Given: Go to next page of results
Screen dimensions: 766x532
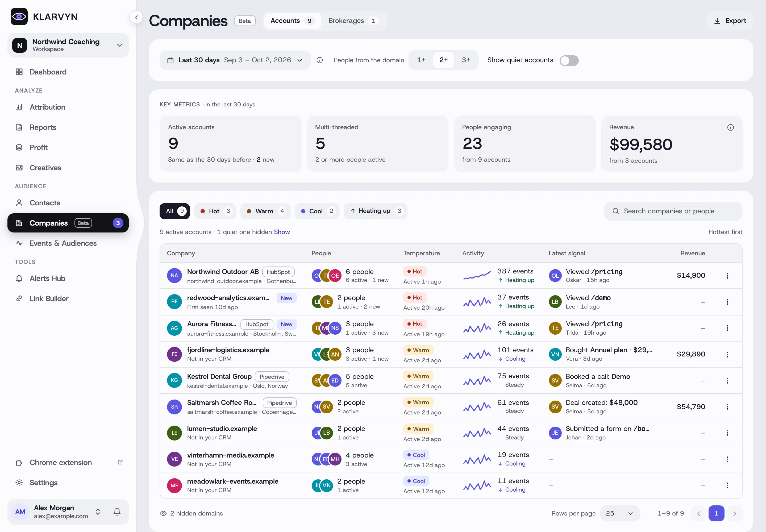Looking at the screenshot, I should [734, 513].
